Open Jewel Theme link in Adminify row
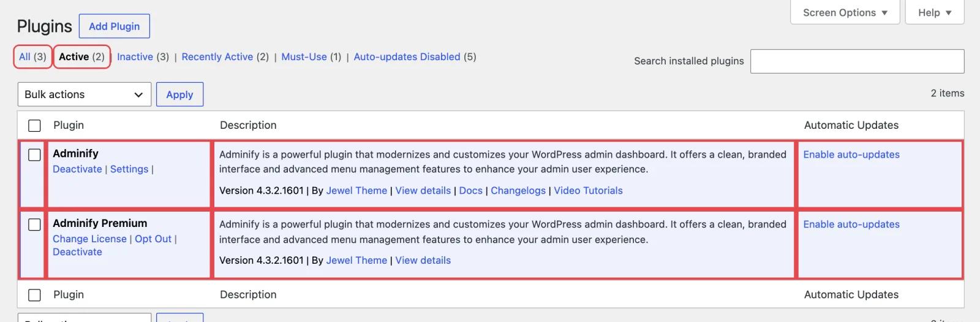The image size is (980, 322). point(356,191)
